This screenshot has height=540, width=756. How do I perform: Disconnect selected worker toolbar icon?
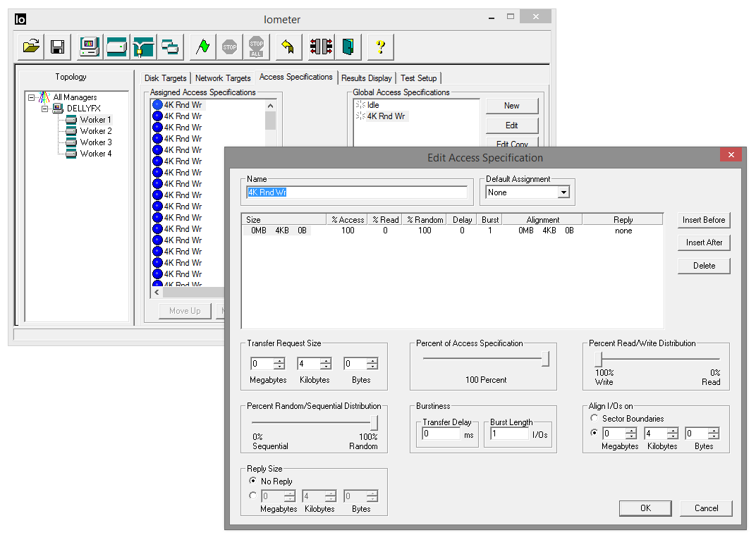coord(321,47)
